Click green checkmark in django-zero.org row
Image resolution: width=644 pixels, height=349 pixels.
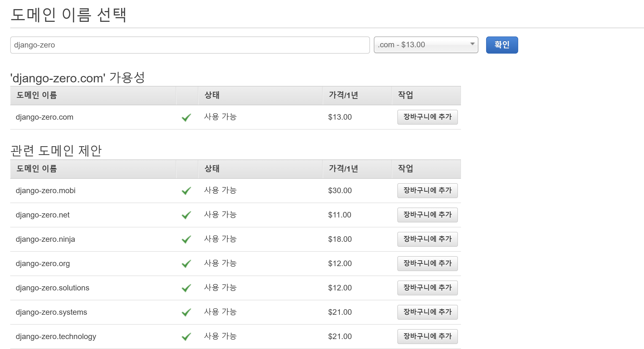(x=186, y=264)
